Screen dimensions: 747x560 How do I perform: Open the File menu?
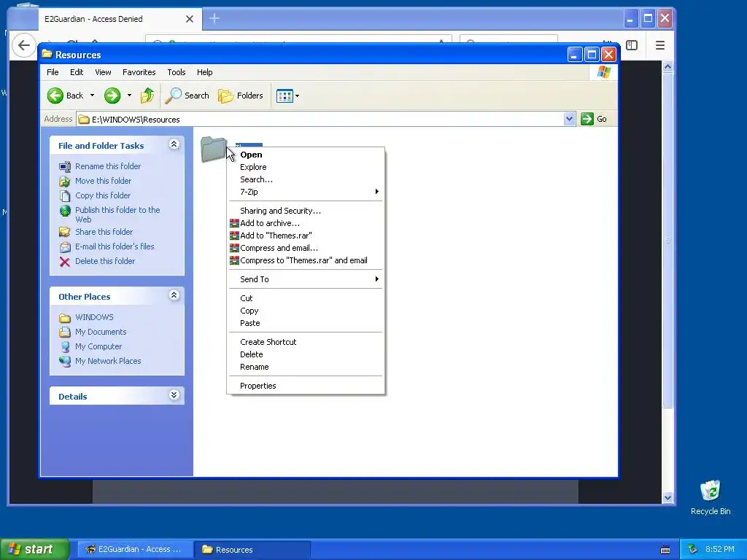53,72
